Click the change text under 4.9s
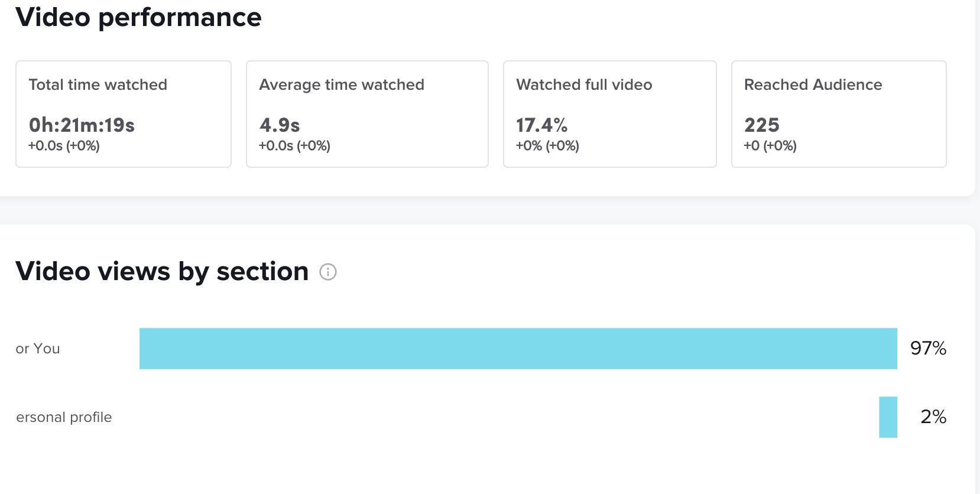The height and width of the screenshot is (494, 980). tap(294, 146)
